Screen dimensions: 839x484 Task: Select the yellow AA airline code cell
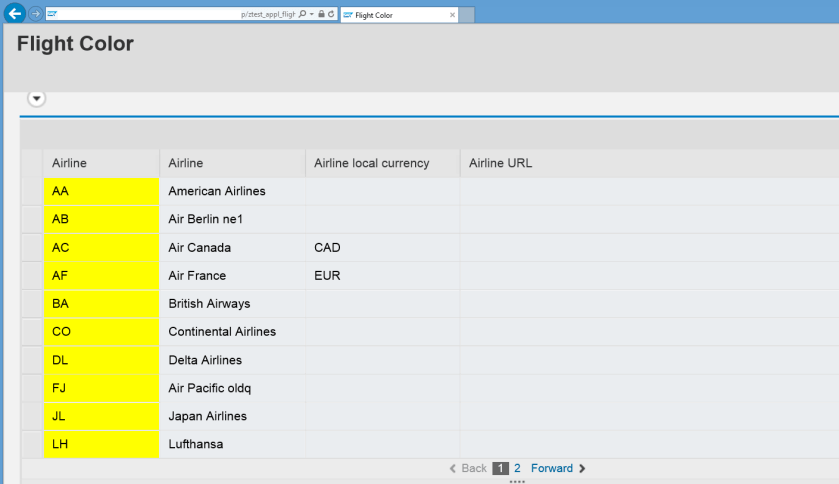pyautogui.click(x=100, y=191)
